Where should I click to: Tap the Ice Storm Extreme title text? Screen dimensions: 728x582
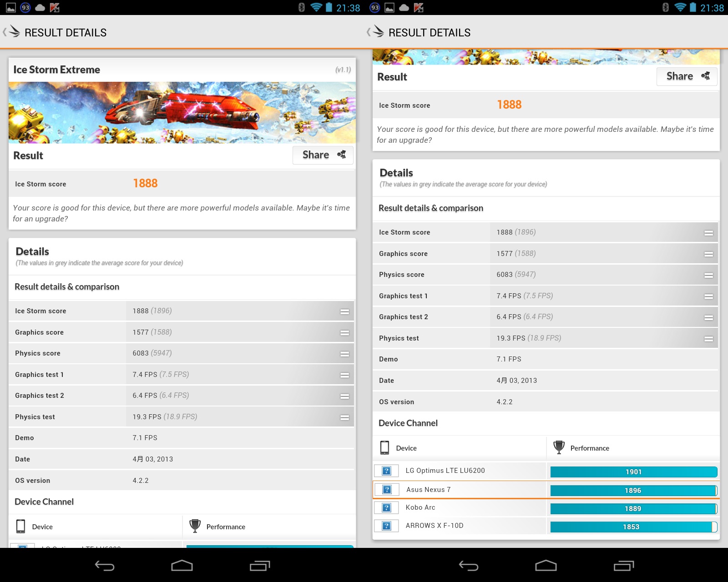[56, 70]
